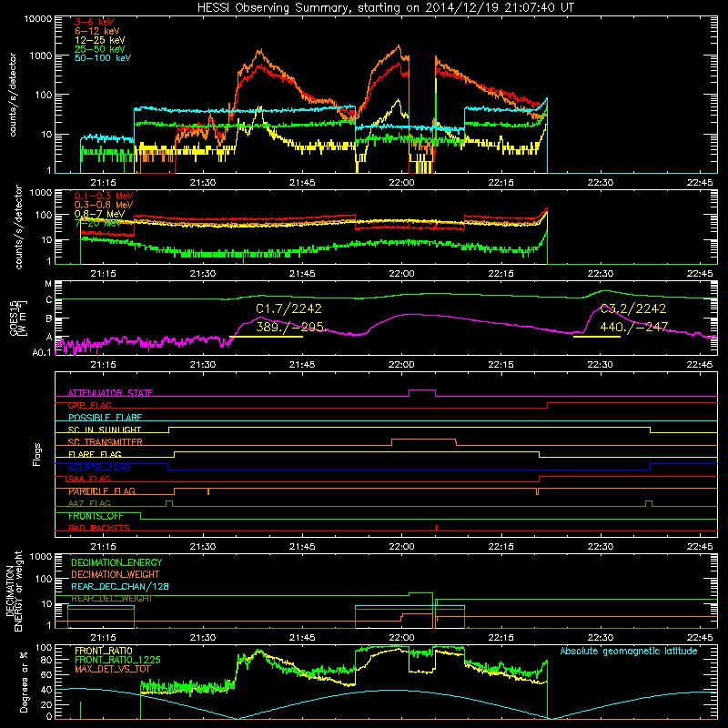The width and height of the screenshot is (728, 728).
Task: Click the MAX_DET_VS_TOT legend label
Action: pyautogui.click(x=112, y=669)
